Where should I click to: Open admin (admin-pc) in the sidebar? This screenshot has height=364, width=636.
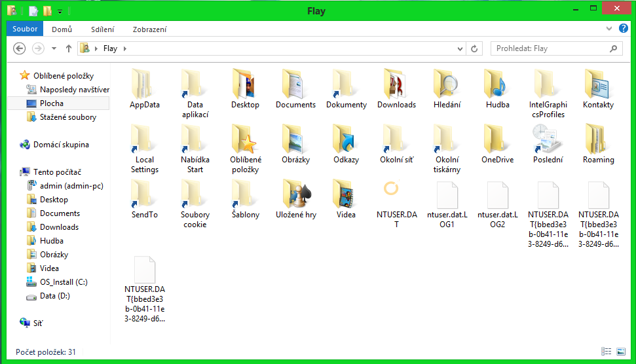65,186
